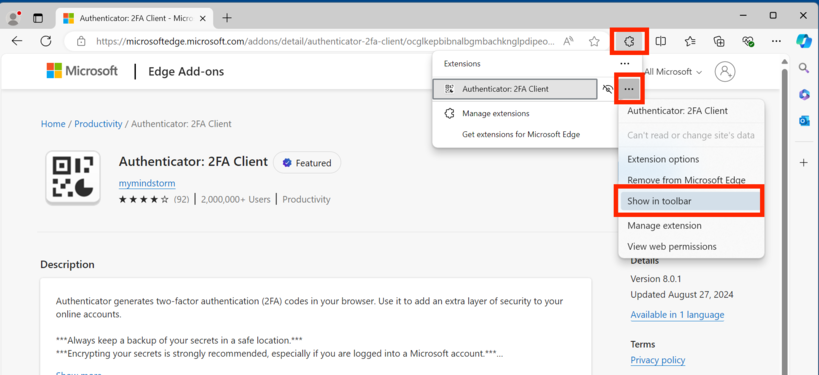Open Settings and more ellipsis in toolbar
This screenshot has height=375, width=819.
point(777,41)
